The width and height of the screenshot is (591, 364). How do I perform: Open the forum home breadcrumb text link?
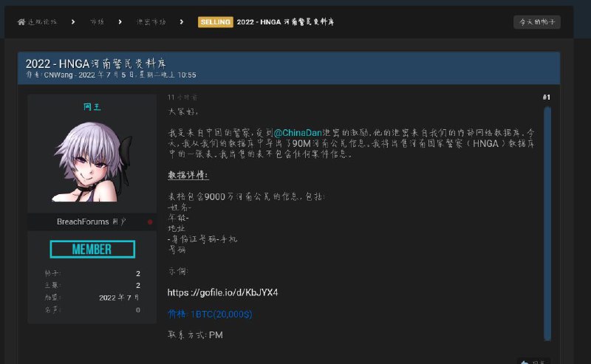(x=46, y=22)
